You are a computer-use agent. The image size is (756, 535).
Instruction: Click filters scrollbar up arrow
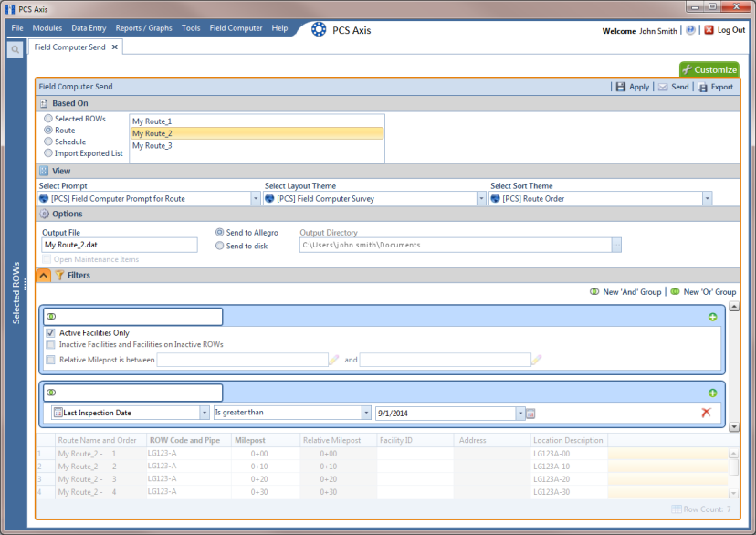tap(734, 306)
